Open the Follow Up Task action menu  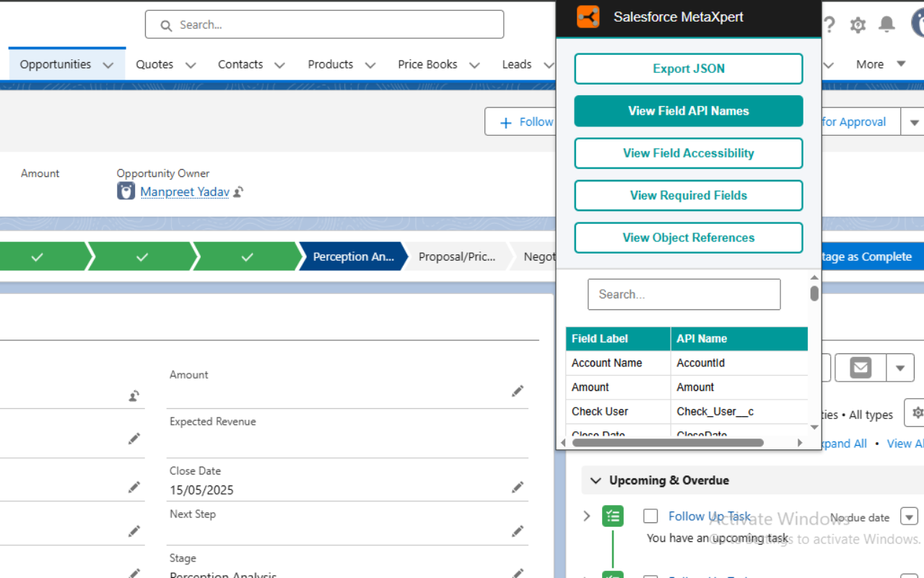(x=909, y=517)
